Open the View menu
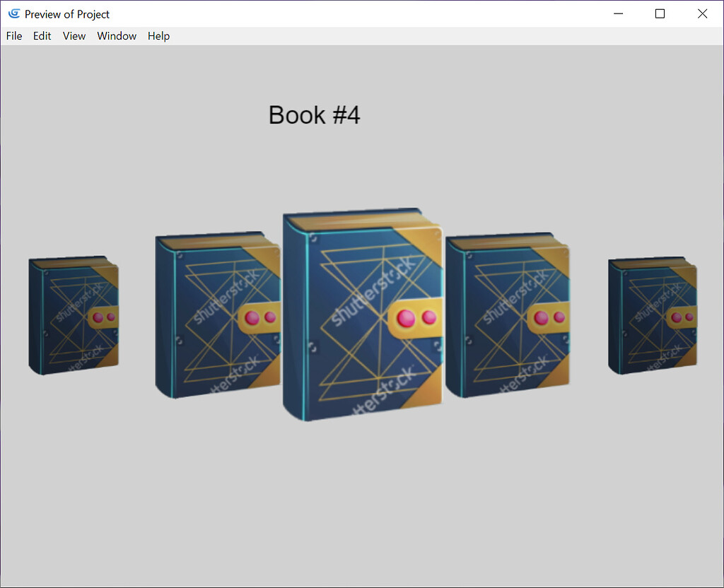This screenshot has width=724, height=588. [74, 35]
